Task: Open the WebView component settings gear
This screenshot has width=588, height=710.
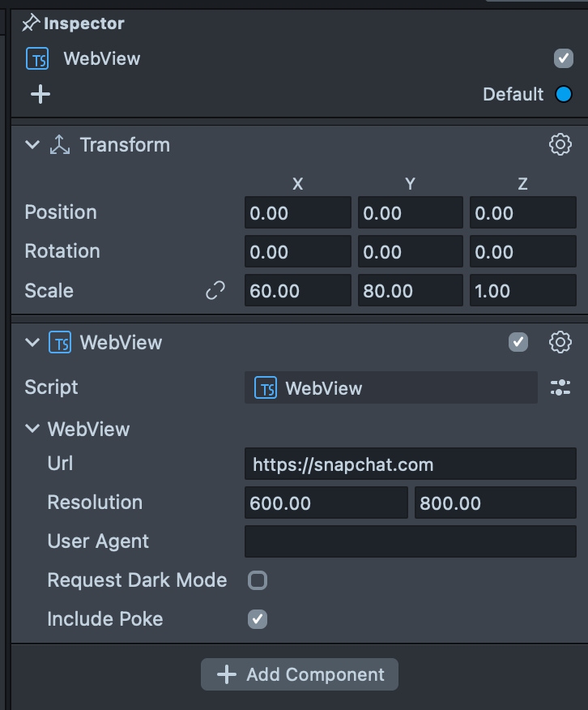Action: click(560, 343)
